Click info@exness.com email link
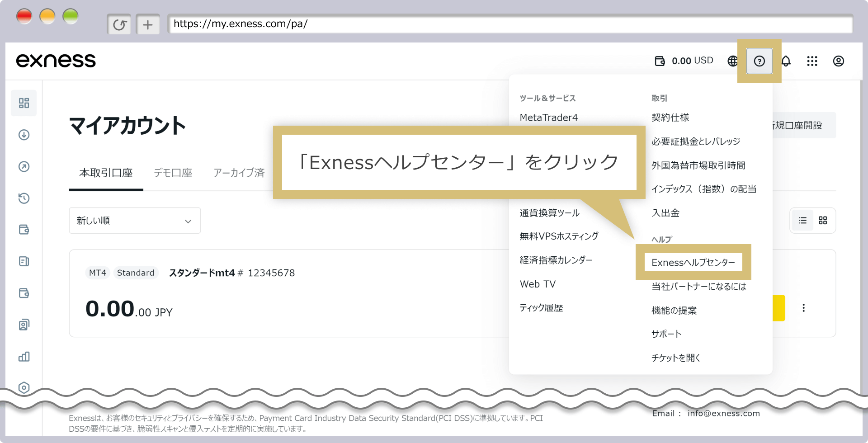This screenshot has width=868, height=443. point(724,414)
